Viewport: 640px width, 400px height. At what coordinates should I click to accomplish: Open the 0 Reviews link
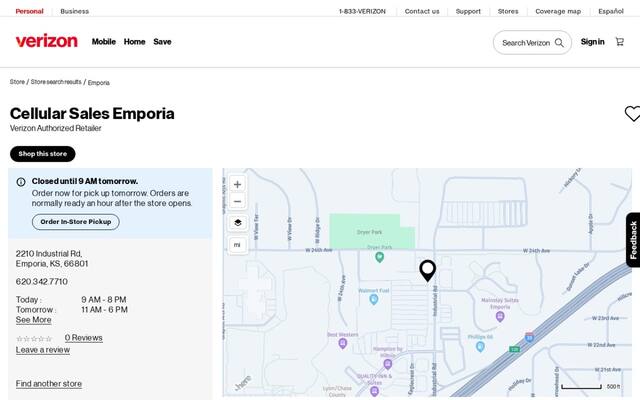coord(84,338)
